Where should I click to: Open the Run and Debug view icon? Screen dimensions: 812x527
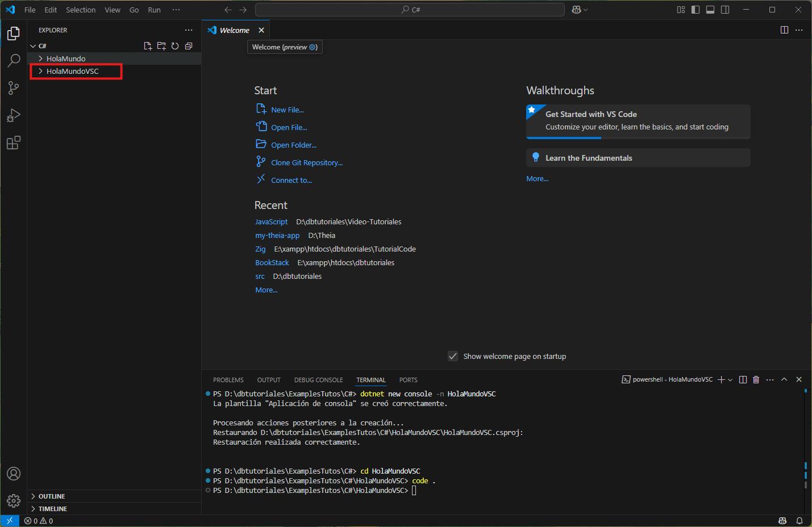(14, 115)
